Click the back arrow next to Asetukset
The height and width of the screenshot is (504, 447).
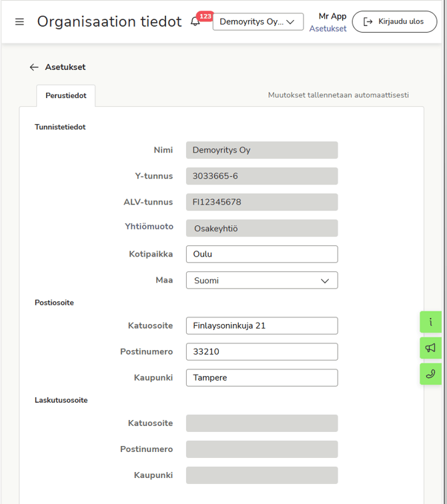(x=34, y=67)
